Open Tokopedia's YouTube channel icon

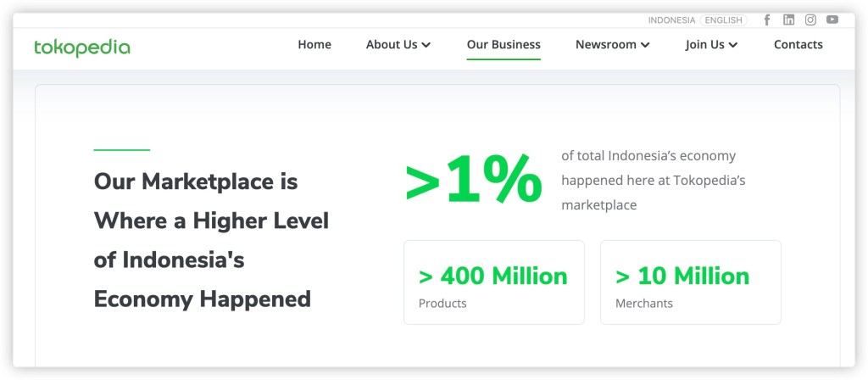coord(832,20)
